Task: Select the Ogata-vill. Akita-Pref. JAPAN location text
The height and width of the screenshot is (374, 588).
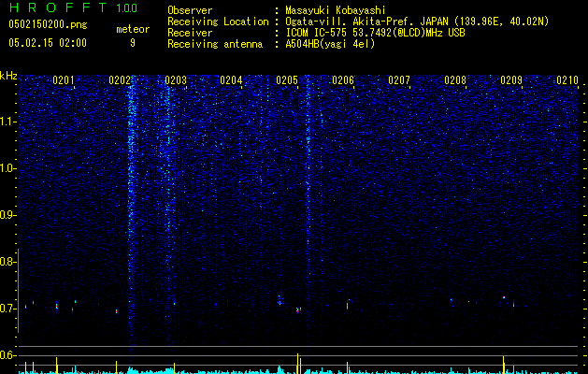Action: pyautogui.click(x=417, y=22)
